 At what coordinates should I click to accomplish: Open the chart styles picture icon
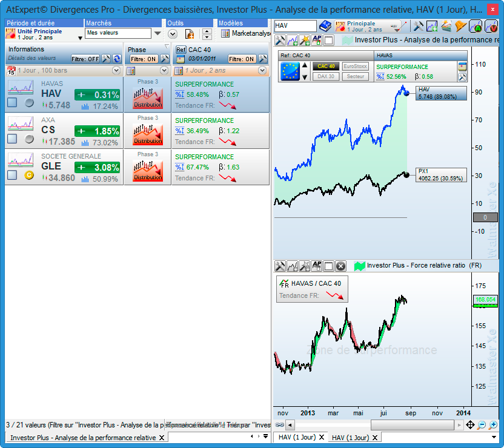coord(446,26)
